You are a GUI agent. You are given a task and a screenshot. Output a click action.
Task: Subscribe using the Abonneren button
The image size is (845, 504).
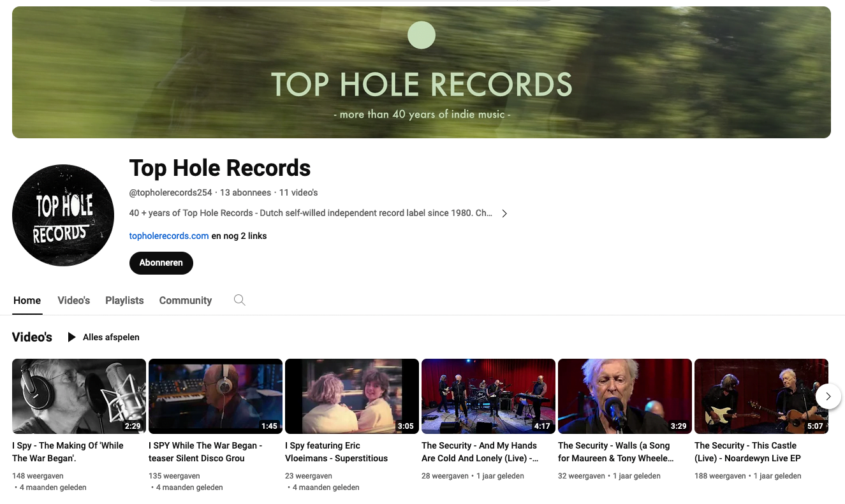[161, 263]
